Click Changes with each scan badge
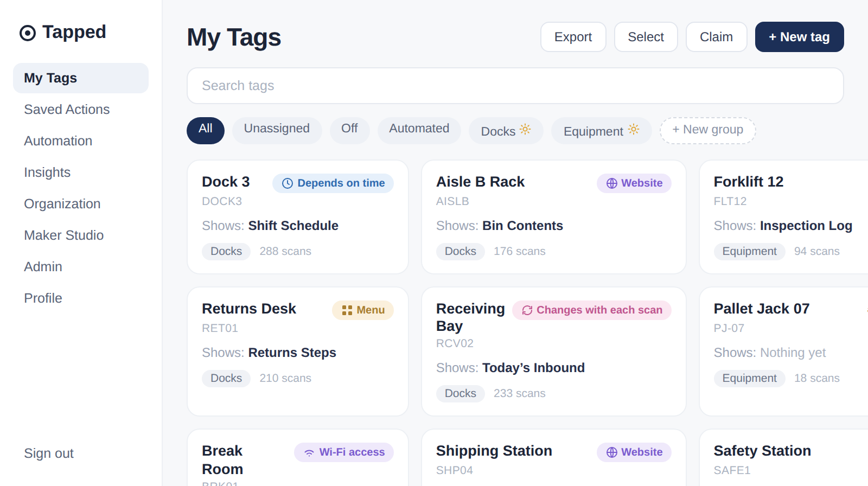 [x=592, y=310]
